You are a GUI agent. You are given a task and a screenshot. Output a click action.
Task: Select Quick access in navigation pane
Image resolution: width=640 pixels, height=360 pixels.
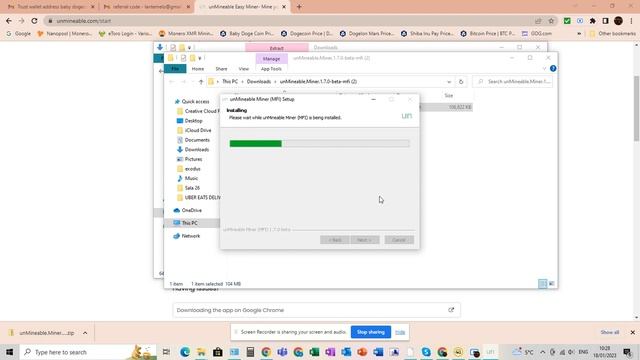[195, 102]
